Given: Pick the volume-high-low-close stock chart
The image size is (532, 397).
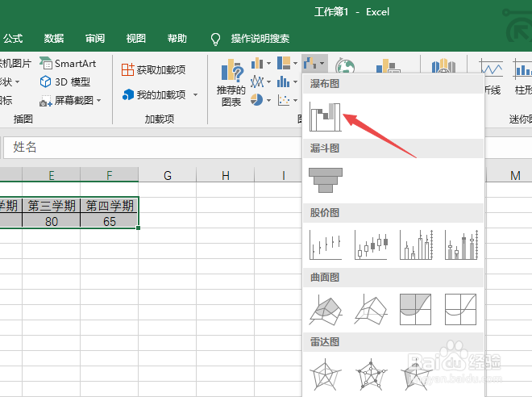Looking at the screenshot, I should click(416, 244).
